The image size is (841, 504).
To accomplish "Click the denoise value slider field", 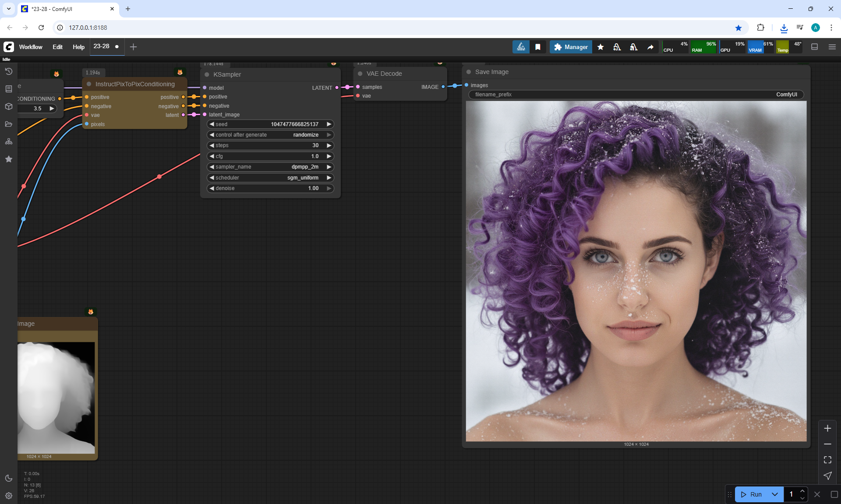I will click(x=270, y=188).
